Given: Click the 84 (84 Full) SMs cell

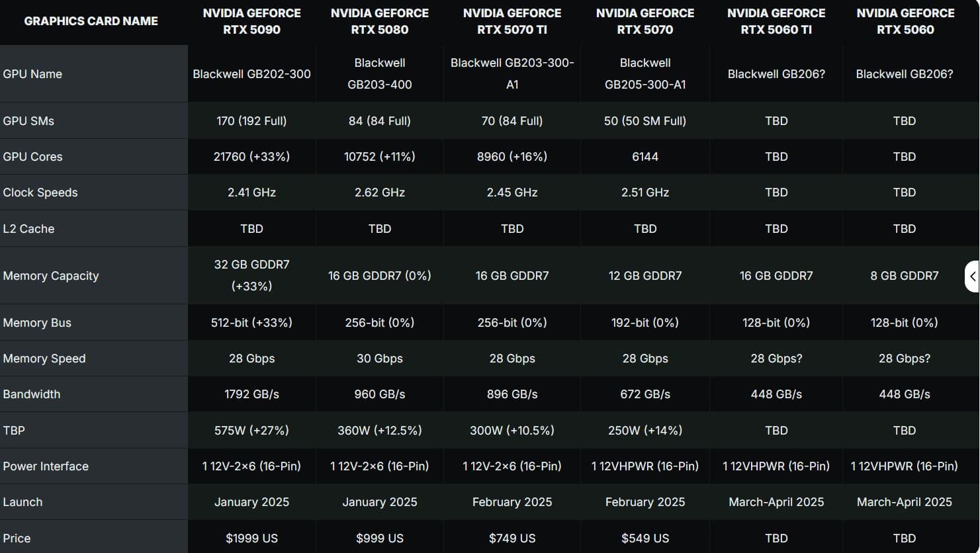Looking at the screenshot, I should click(x=380, y=121).
